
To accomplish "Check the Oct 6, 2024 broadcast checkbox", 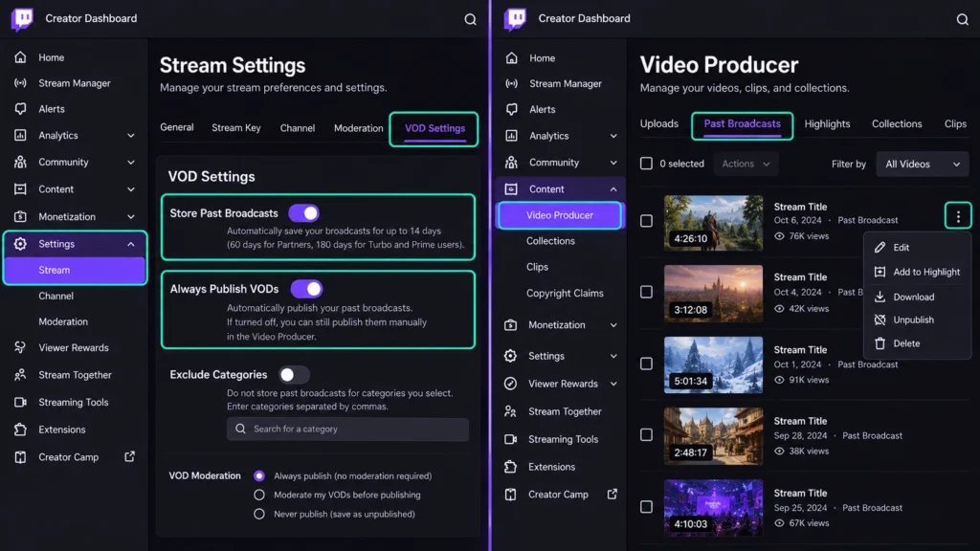I will [646, 221].
